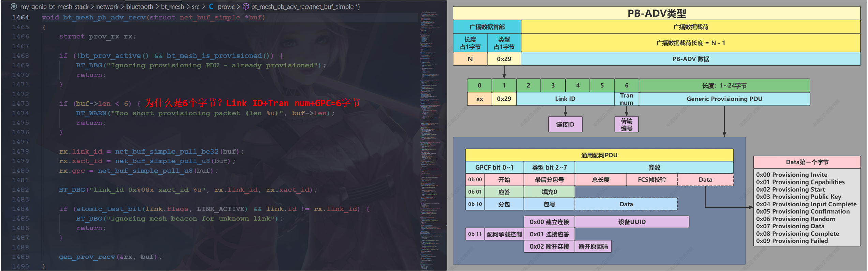Open the bluetooth breadcrumb dropdown
The width and height of the screenshot is (868, 271).
coord(139,6)
